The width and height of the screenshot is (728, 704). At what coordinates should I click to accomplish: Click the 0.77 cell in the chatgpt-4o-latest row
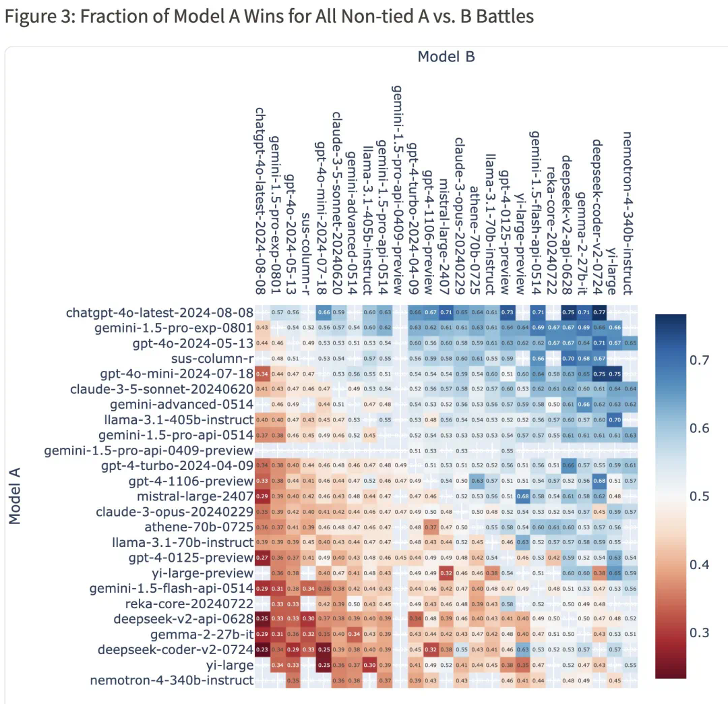599,313
